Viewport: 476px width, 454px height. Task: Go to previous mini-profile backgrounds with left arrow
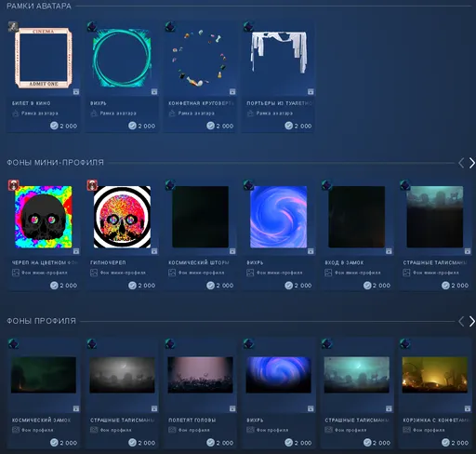tap(461, 163)
